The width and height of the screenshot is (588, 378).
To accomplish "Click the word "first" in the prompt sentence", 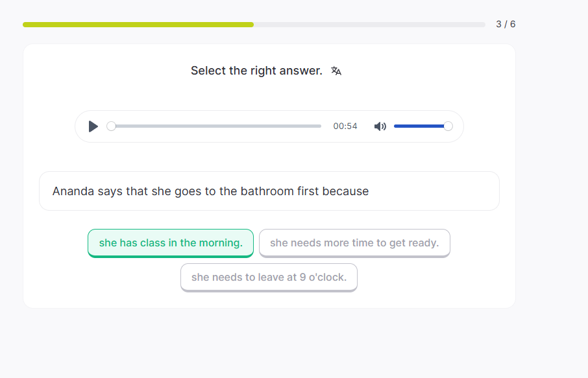I will (308, 191).
